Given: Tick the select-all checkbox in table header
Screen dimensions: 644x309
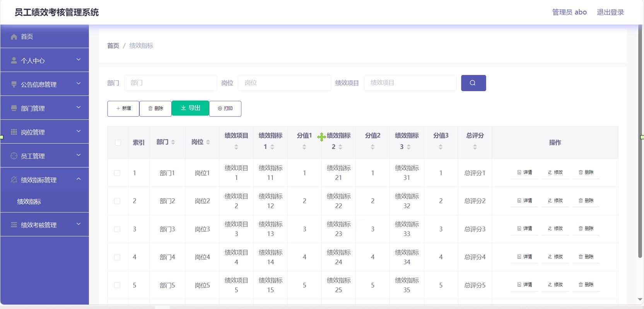Looking at the screenshot, I should click(x=118, y=143).
